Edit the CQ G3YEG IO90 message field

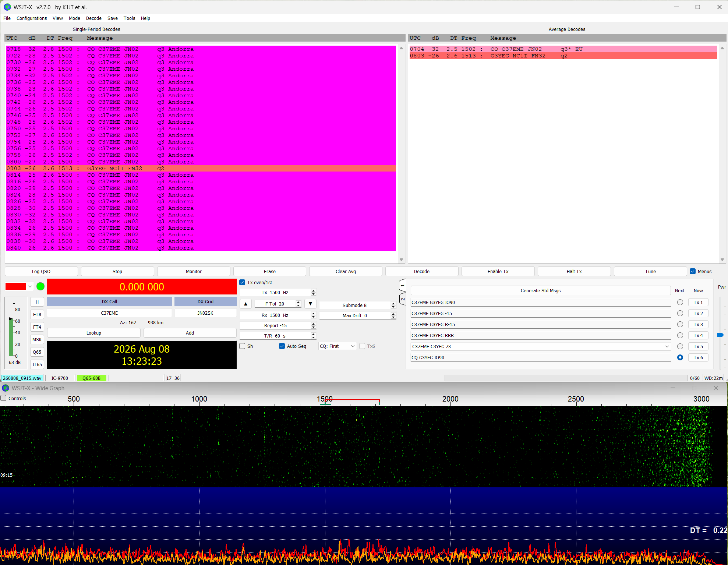(x=541, y=358)
